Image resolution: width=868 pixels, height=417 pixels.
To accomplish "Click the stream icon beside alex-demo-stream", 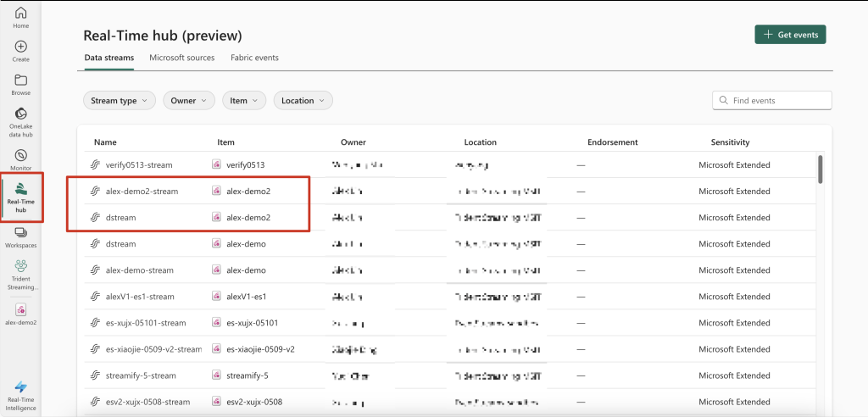I will 95,270.
